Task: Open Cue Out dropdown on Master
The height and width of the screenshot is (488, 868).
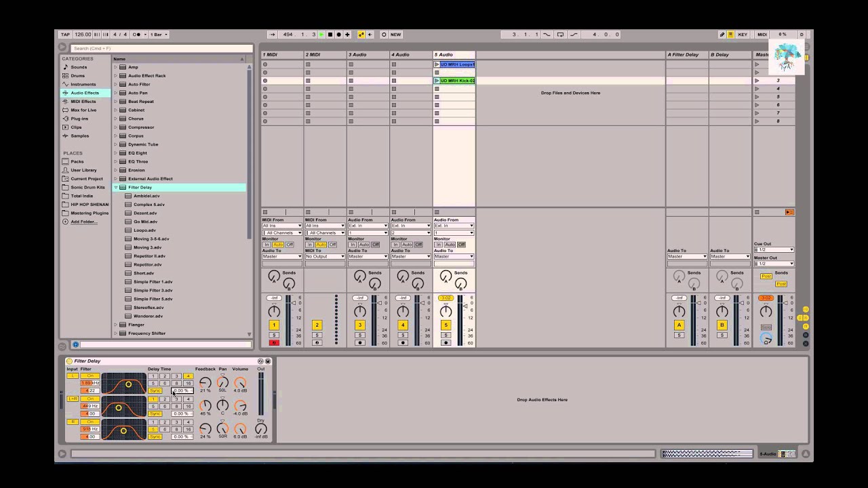Action: coord(774,249)
